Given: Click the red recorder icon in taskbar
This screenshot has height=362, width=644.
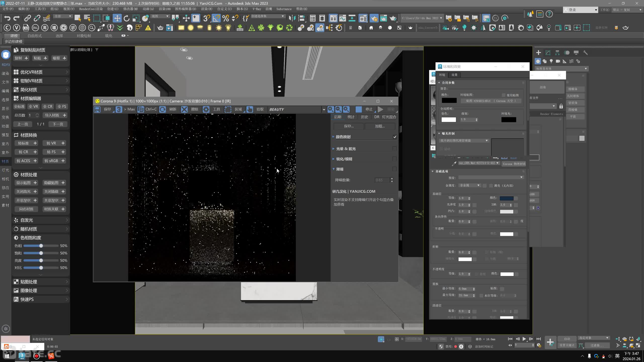Looking at the screenshot, I should coord(36,356).
